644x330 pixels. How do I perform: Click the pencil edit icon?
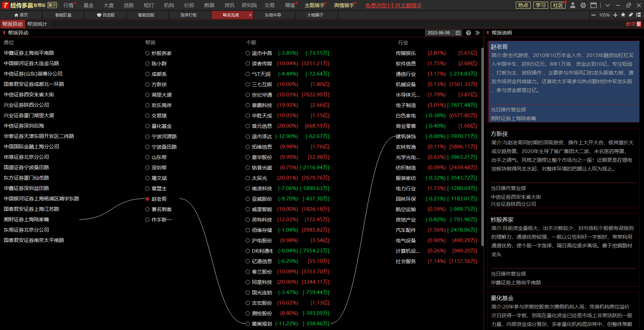631,15
